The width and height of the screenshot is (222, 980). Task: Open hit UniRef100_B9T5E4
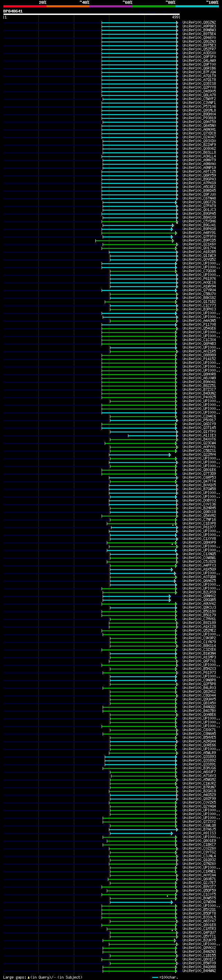tap(199, 34)
